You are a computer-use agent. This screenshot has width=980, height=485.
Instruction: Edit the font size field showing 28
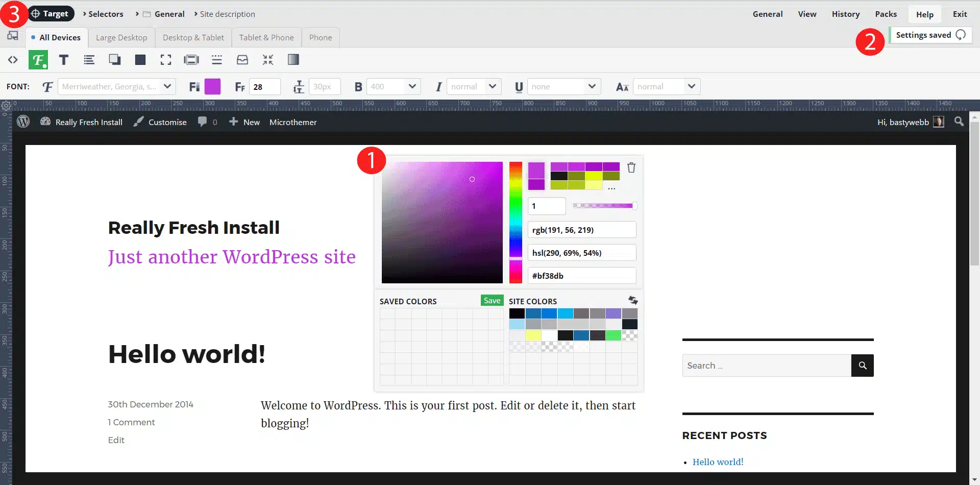tap(265, 86)
